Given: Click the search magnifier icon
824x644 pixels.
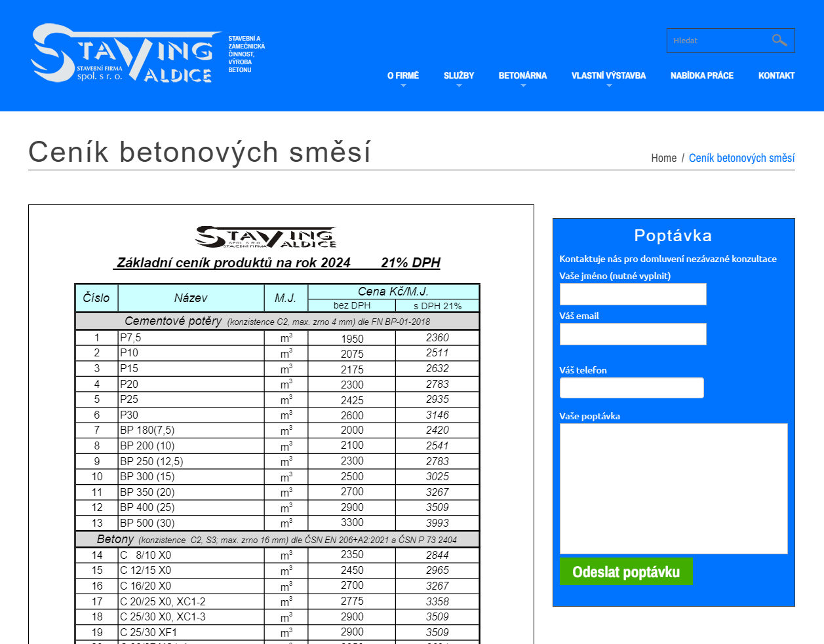Looking at the screenshot, I should 779,41.
